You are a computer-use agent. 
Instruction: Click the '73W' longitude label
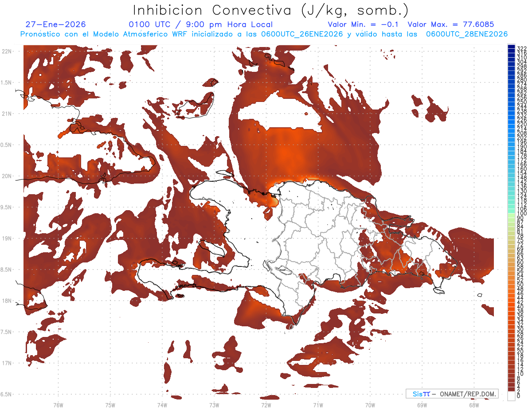[214, 405]
